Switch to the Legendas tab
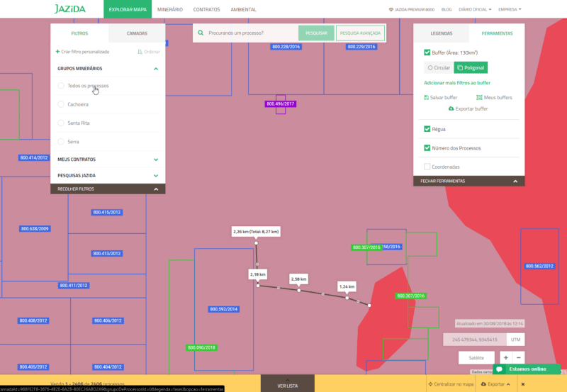 pos(441,33)
